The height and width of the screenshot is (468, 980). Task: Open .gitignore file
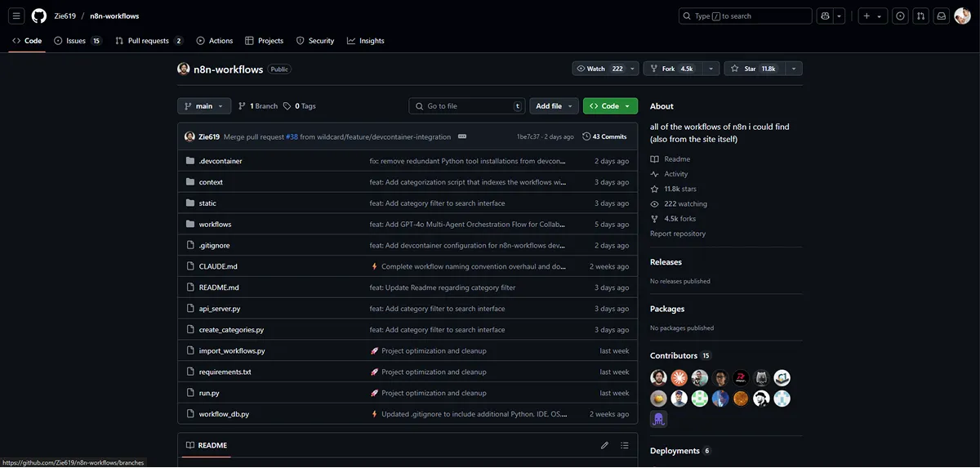pyautogui.click(x=215, y=245)
